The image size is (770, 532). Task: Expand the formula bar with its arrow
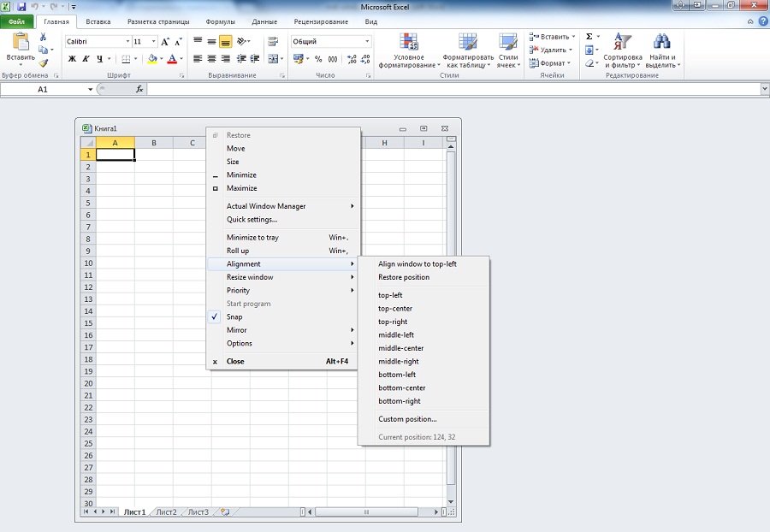coord(765,89)
